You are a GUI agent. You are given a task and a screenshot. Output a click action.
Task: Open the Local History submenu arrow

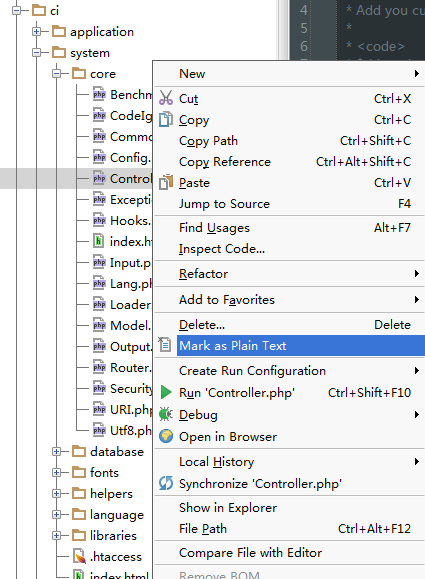(417, 462)
